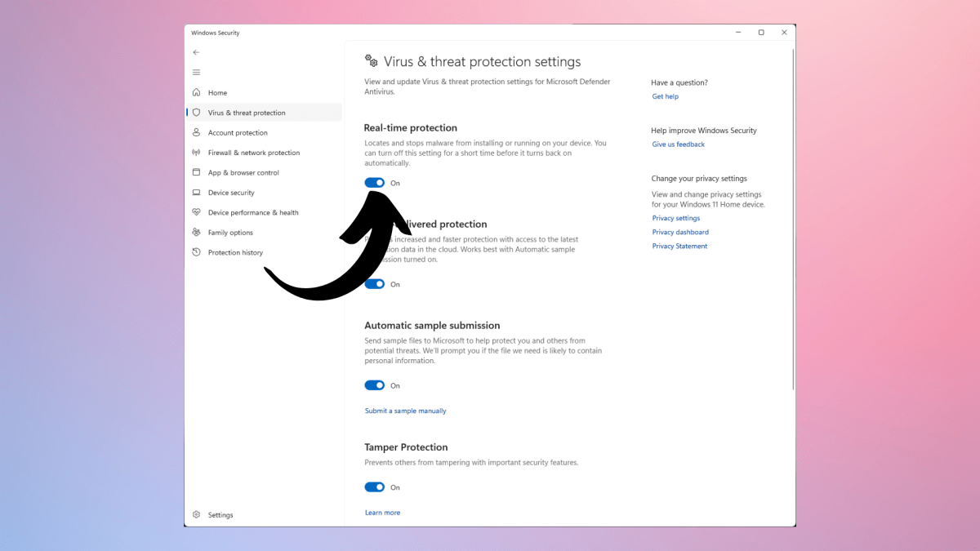The image size is (980, 551).
Task: Switch off Tamper Protection toggle
Action: (375, 487)
